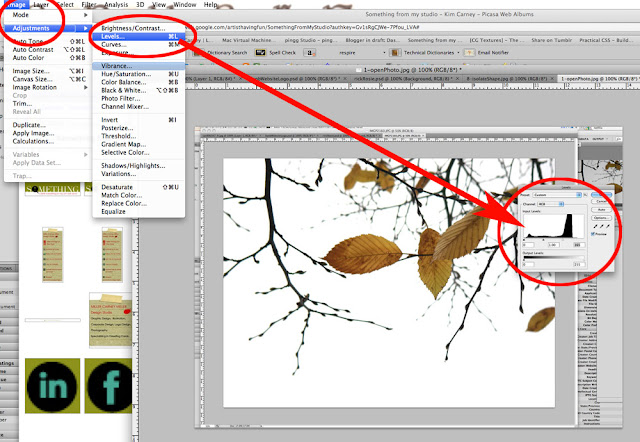Choose Variations from the submenu
640x442 pixels.
click(x=139, y=173)
